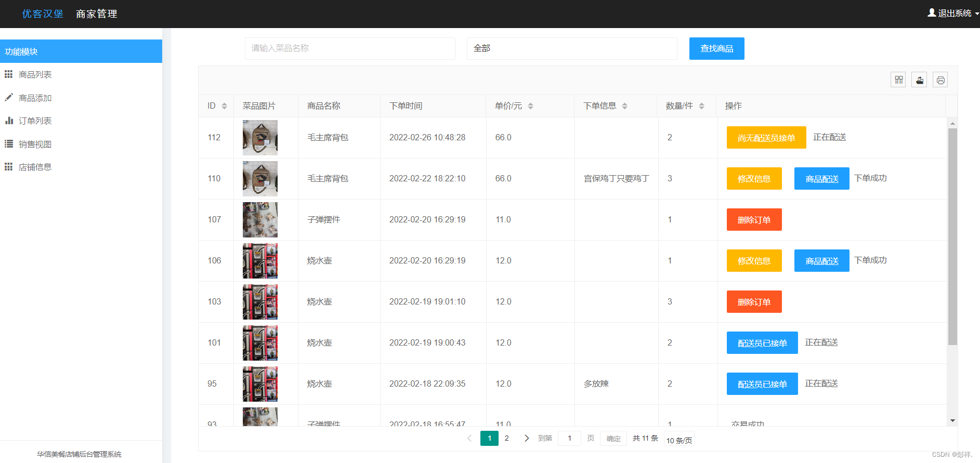Image resolution: width=980 pixels, height=463 pixels.
Task: Click the 华信美餐店铺后台管理系统 footer text
Action: pos(79,454)
